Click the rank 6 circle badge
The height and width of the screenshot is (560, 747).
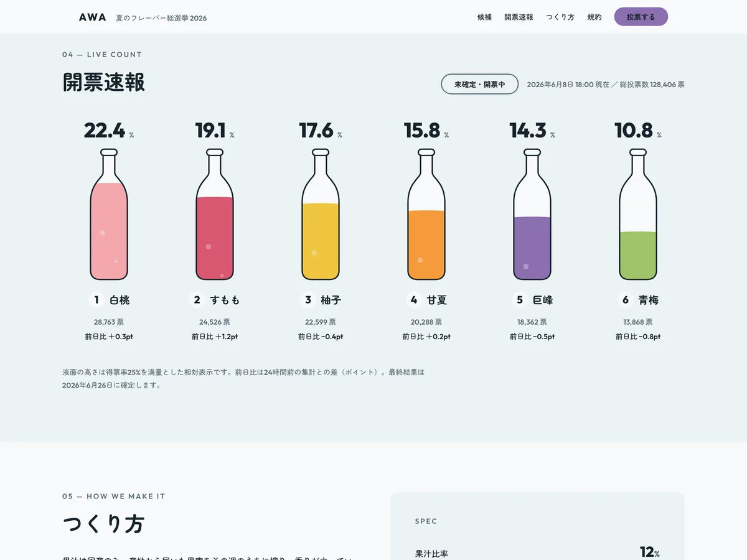click(626, 300)
